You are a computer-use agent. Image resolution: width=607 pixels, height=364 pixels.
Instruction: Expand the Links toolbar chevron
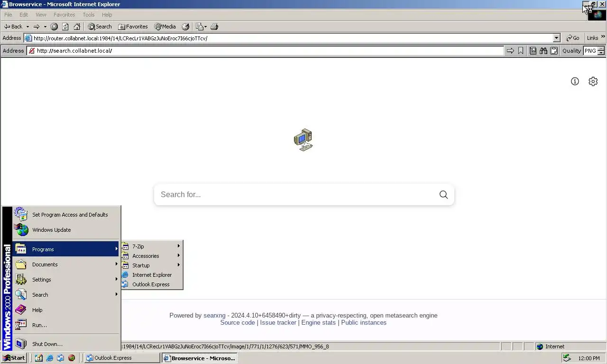603,37
